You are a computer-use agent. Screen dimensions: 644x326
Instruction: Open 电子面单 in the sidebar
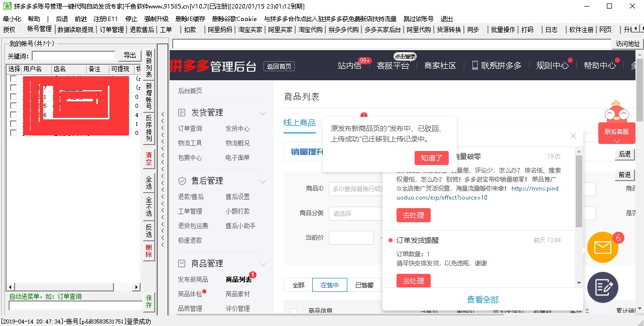click(237, 157)
